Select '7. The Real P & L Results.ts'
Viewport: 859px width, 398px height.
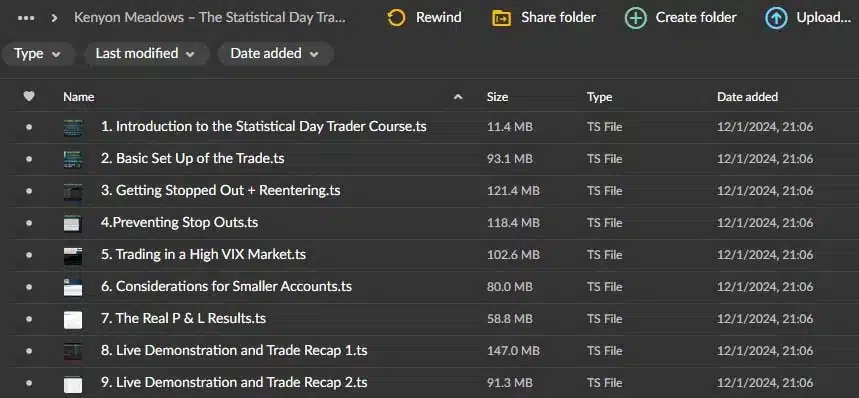[183, 319]
